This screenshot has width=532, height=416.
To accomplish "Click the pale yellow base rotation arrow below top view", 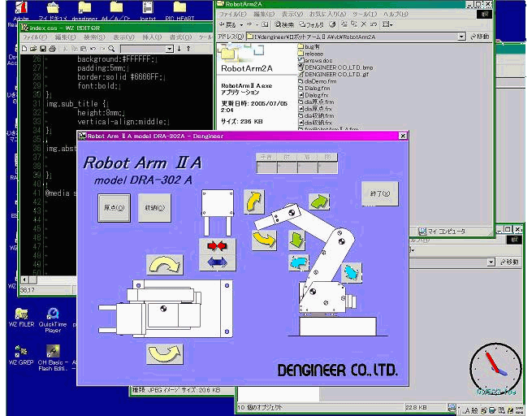I will [165, 353].
